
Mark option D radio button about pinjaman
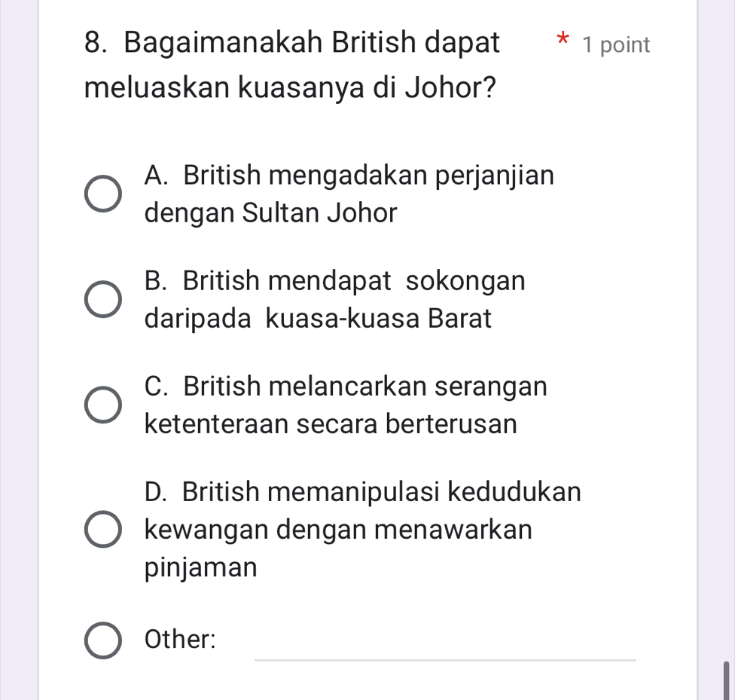pos(102,530)
